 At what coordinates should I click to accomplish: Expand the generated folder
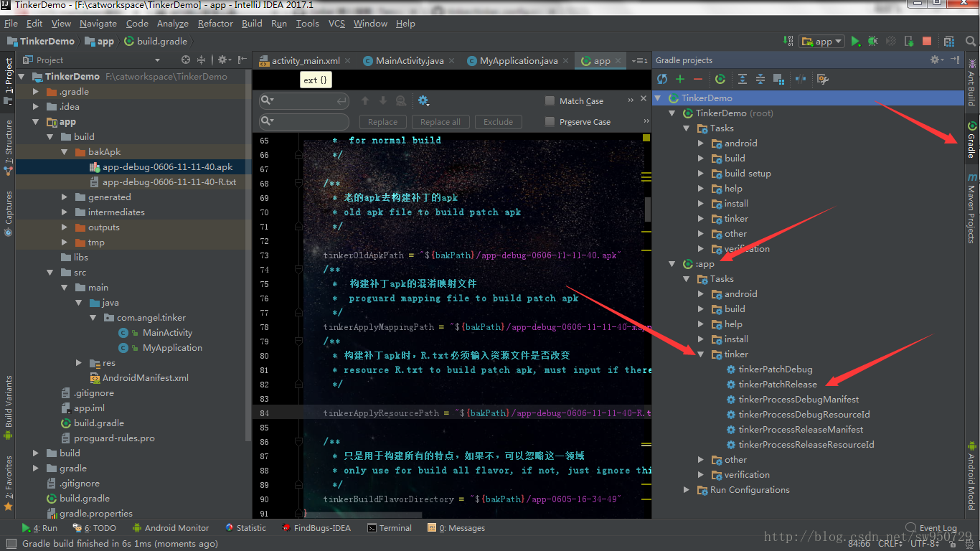coord(64,197)
